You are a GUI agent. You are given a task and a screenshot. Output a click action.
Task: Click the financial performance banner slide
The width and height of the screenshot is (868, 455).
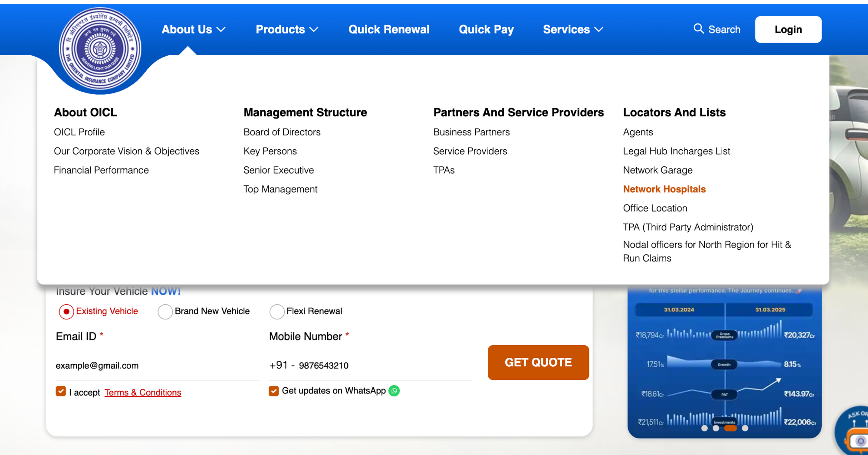tap(724, 361)
